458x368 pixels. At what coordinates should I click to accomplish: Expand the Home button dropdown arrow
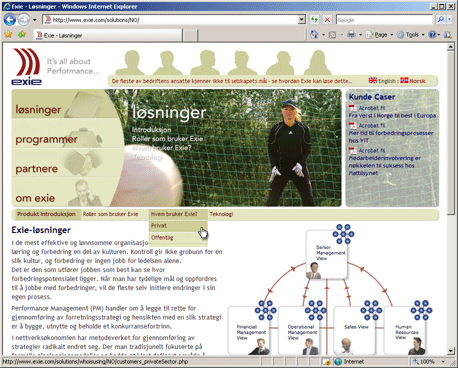click(323, 35)
